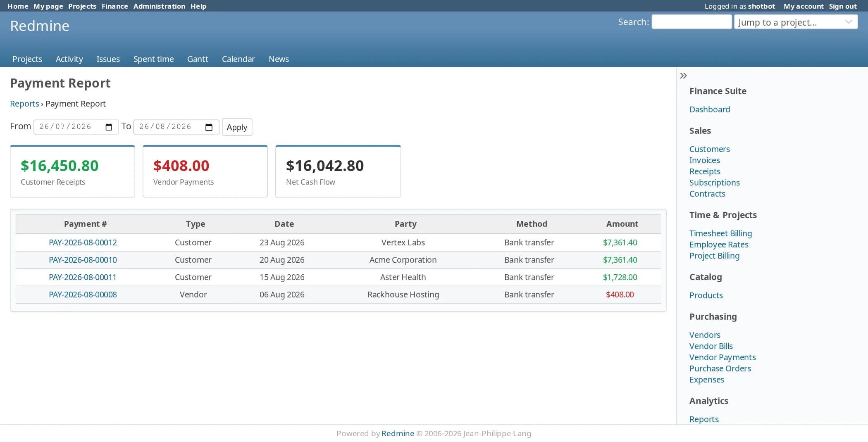
Task: Open My account link
Action: pos(804,6)
